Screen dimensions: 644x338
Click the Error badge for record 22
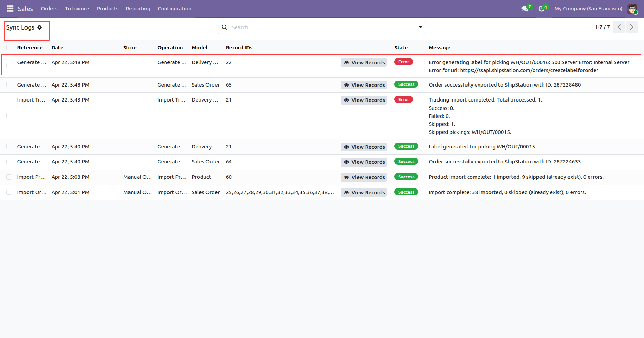point(403,62)
